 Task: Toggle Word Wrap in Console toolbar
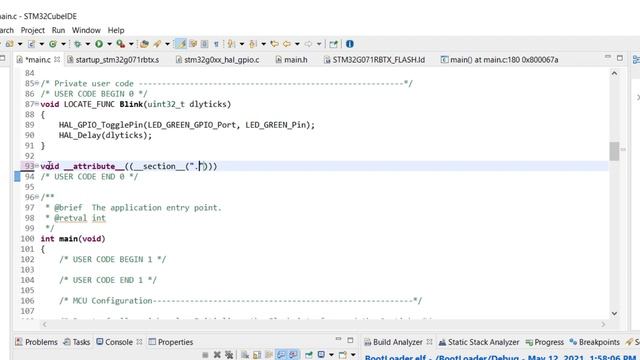tap(269, 355)
